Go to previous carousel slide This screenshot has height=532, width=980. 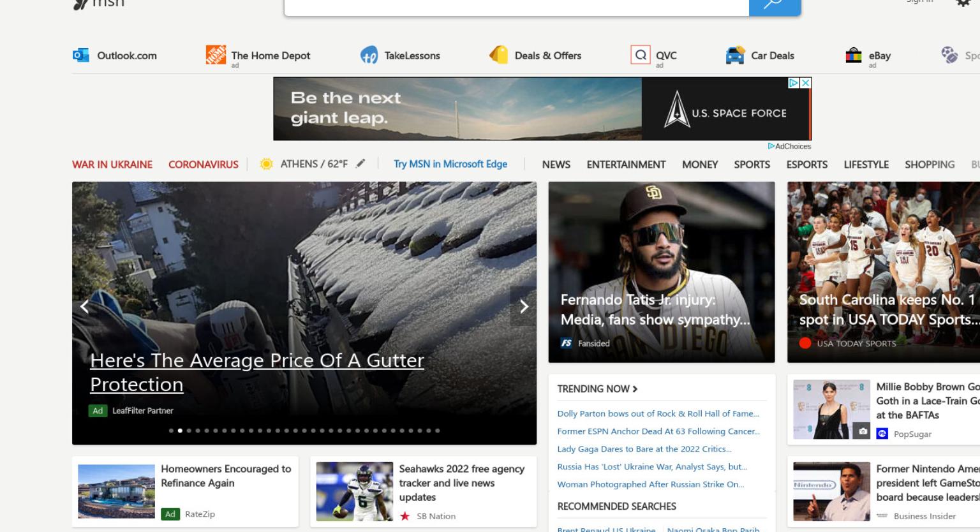(x=84, y=306)
